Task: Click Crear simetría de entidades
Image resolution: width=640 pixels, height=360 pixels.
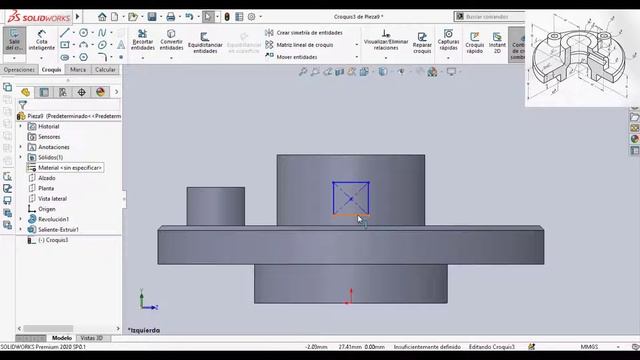Action: pos(304,33)
